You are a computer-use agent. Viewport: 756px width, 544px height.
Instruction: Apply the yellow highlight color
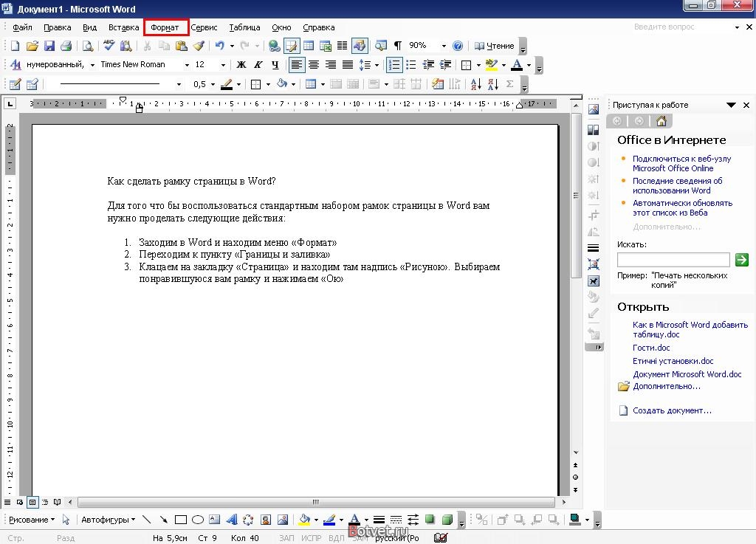pyautogui.click(x=491, y=64)
